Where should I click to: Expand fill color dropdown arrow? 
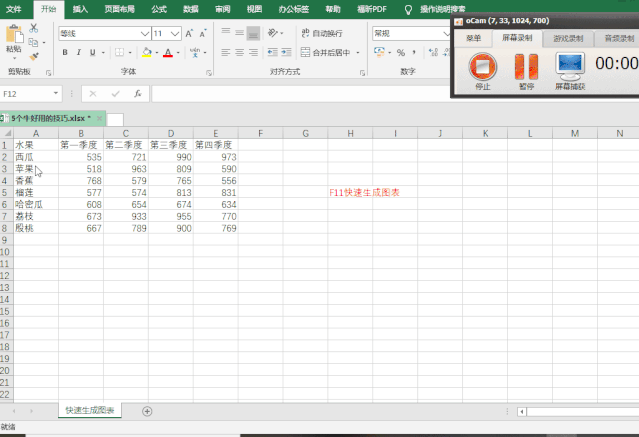[x=157, y=53]
